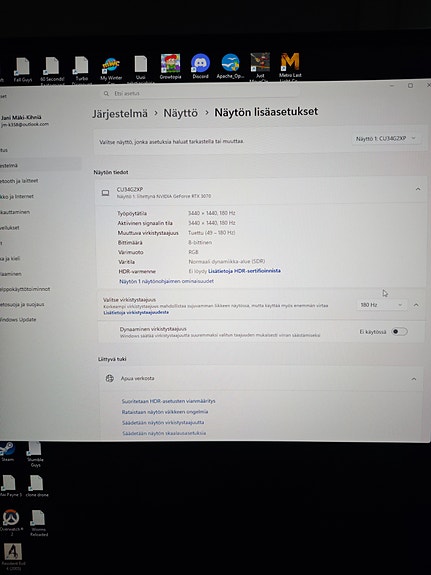Launch Overwatch 2 from the desktop
This screenshot has height=575, width=431.
[11, 522]
